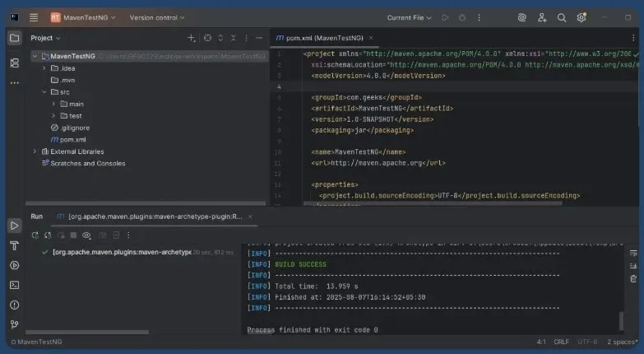Click the Search Everywhere magnifier icon
The height and width of the screenshot is (354, 644).
(x=562, y=17)
